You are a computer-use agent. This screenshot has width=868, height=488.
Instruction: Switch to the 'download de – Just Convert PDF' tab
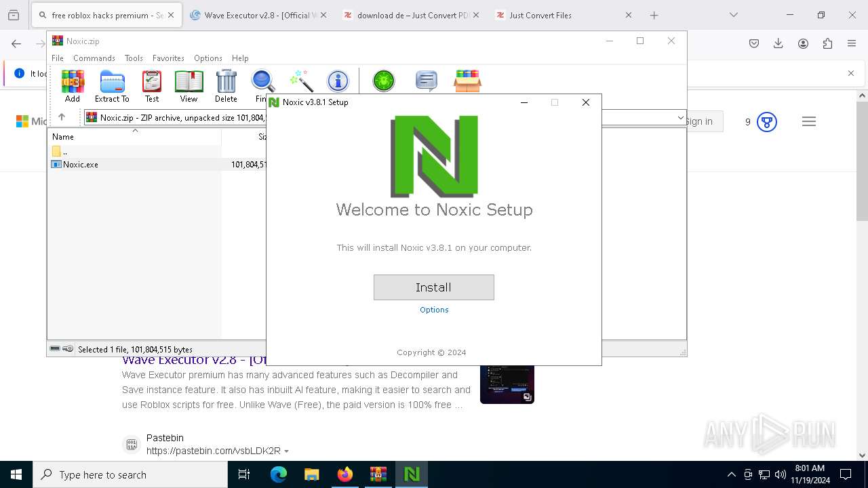(x=411, y=15)
